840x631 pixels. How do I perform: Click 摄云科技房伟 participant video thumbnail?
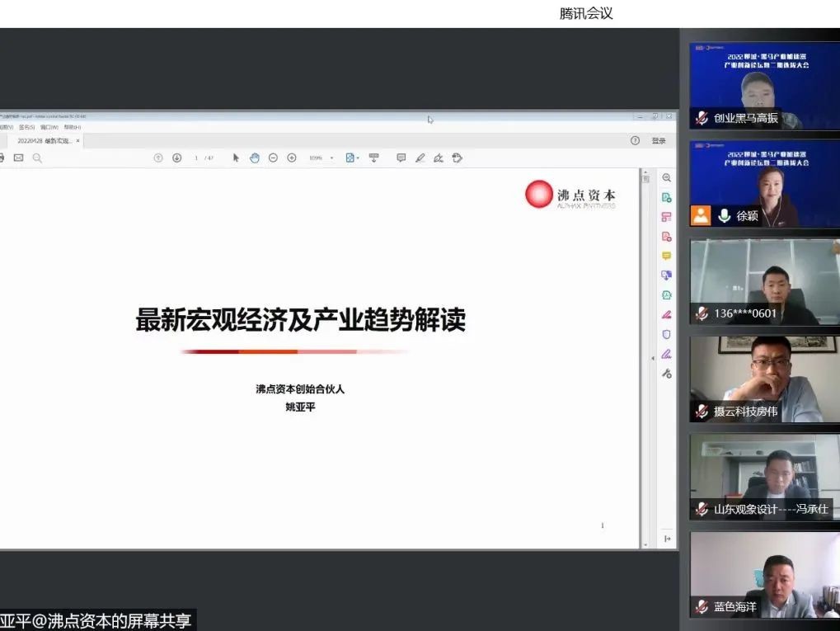point(764,379)
